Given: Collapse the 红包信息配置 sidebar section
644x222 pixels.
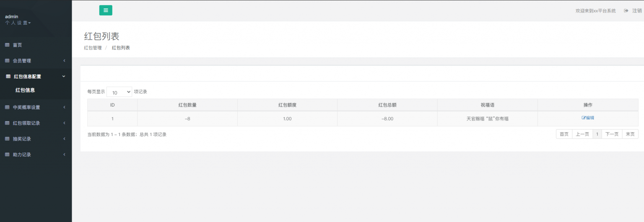Looking at the screenshot, I should point(64,76).
